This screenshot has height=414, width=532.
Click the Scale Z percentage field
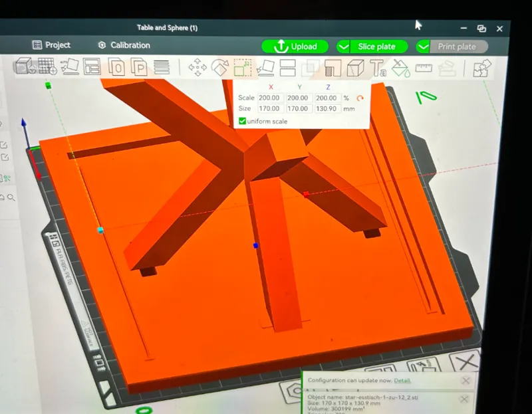[x=327, y=98]
